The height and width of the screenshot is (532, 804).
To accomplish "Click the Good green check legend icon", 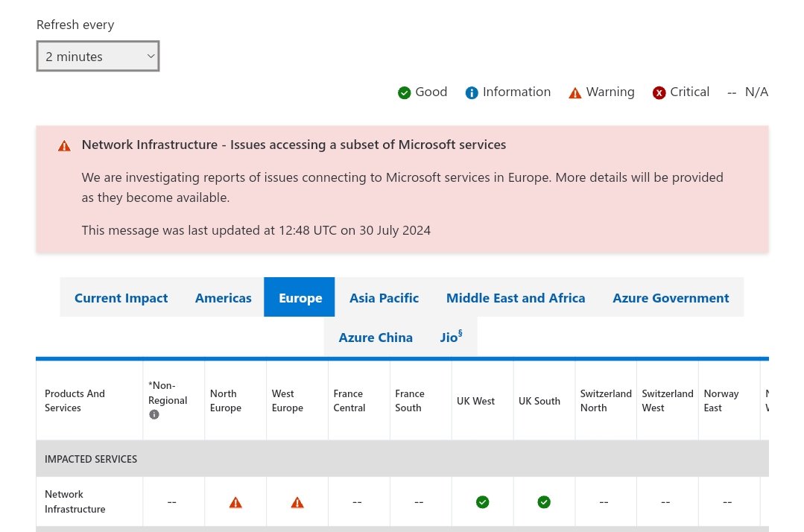I will click(x=404, y=93).
